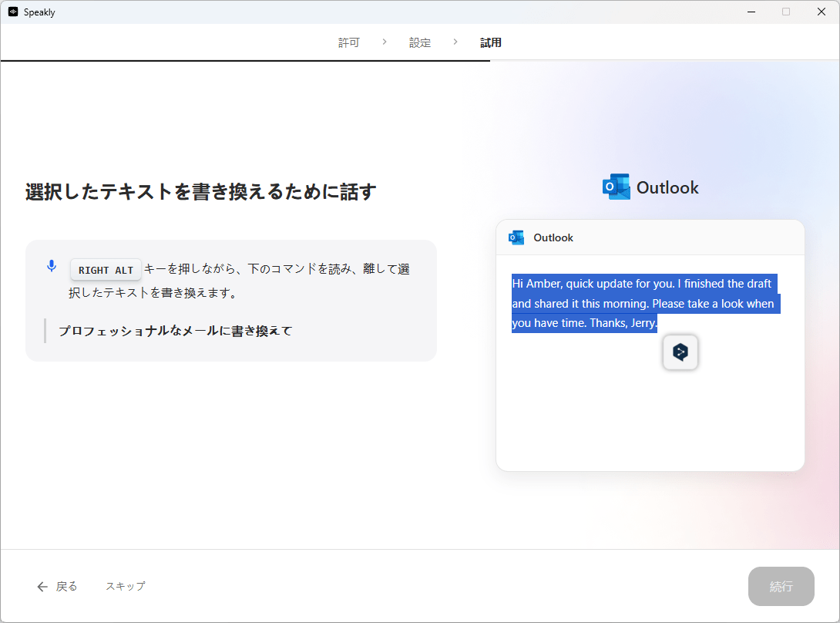The image size is (840, 623).
Task: Click small Outlook icon in card header
Action: (516, 237)
